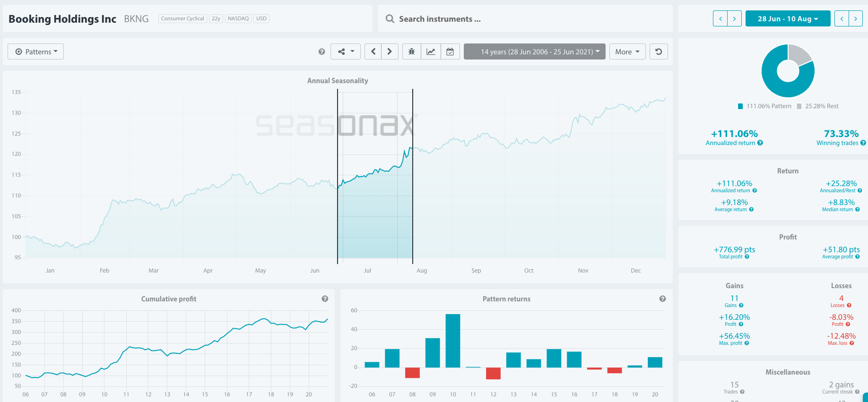Click the right arrow just before the 28 Jun - 10 Aug button
Image resolution: width=868 pixels, height=402 pixels.
pos(734,18)
